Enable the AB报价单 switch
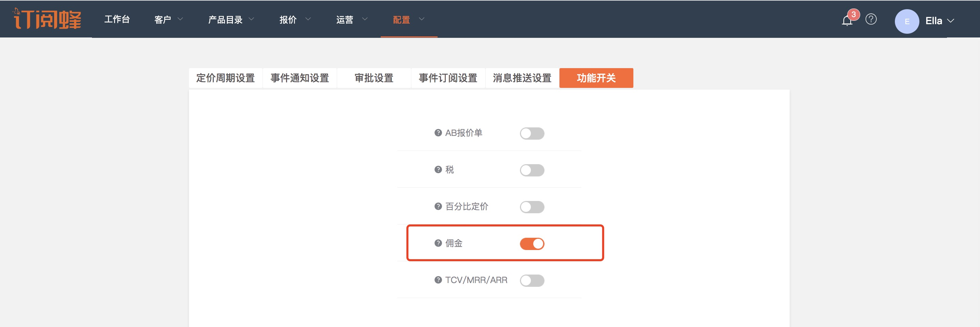Screen dimensions: 980x327 click(532, 134)
